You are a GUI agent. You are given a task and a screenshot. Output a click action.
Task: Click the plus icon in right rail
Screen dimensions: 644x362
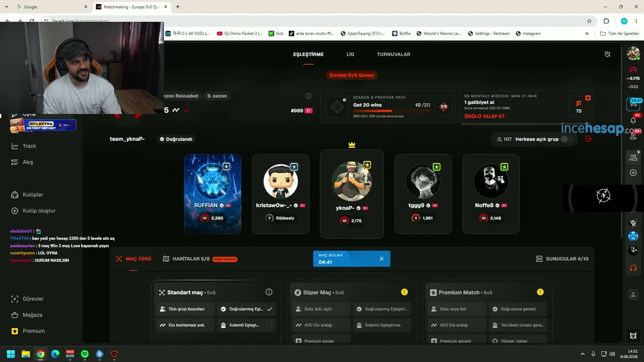[x=633, y=172]
